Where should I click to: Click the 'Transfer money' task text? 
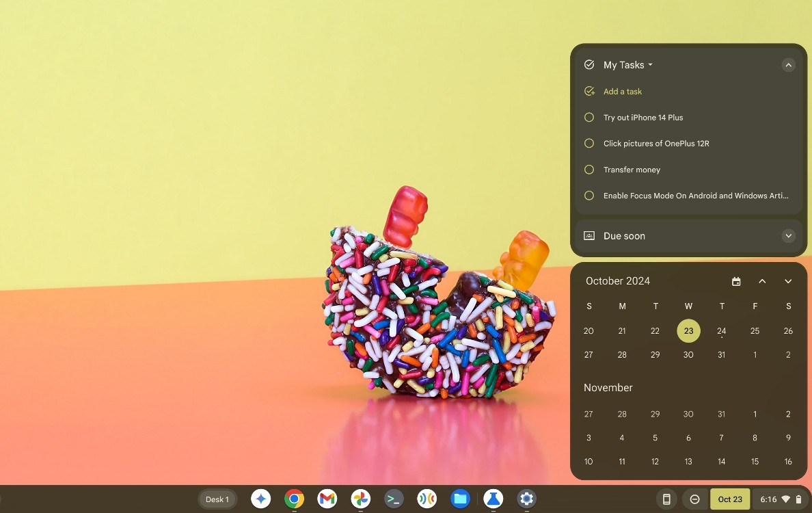click(632, 170)
